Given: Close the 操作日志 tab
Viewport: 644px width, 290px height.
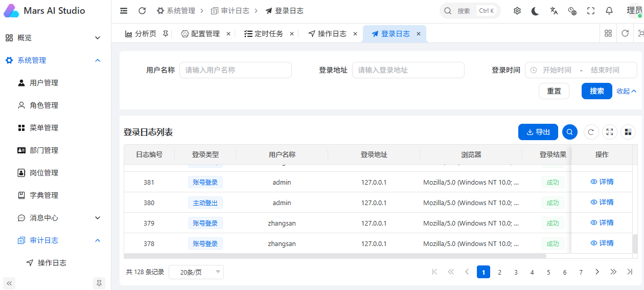Looking at the screenshot, I should pos(355,34).
